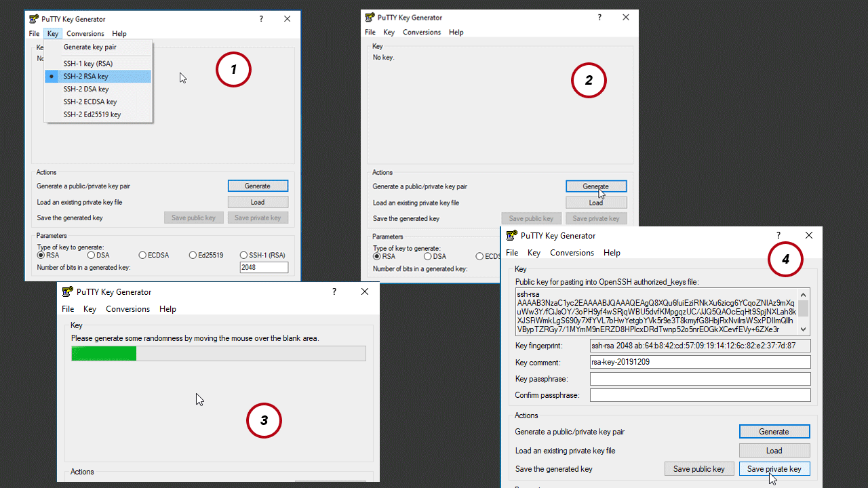The height and width of the screenshot is (488, 868).
Task: Click inside the Key passphrase field
Action: tap(700, 378)
